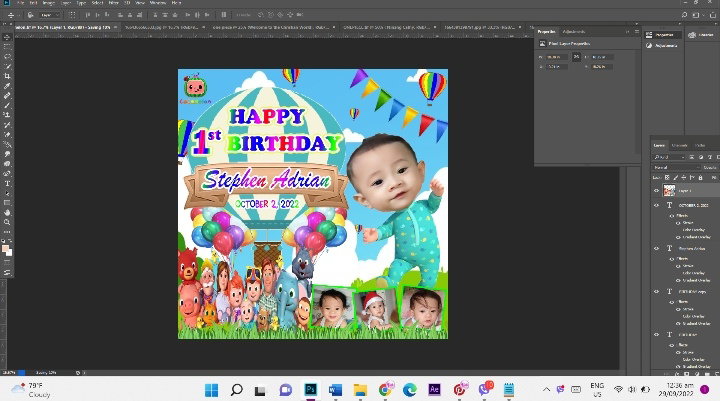Select the Path Selection tool
This screenshot has height=401, width=720.
[x=7, y=193]
